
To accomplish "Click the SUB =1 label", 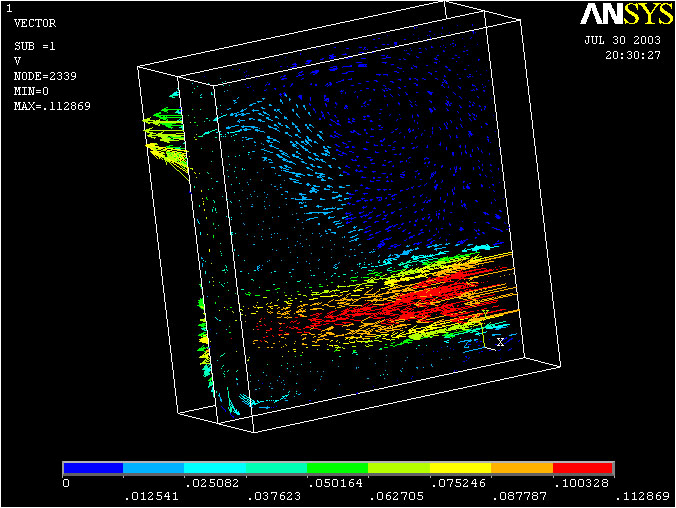I will click(x=35, y=46).
